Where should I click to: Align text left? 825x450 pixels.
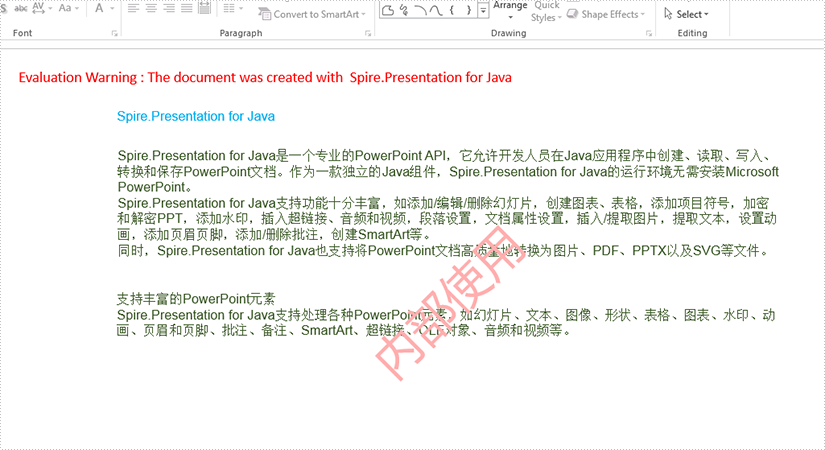pyautogui.click(x=133, y=8)
